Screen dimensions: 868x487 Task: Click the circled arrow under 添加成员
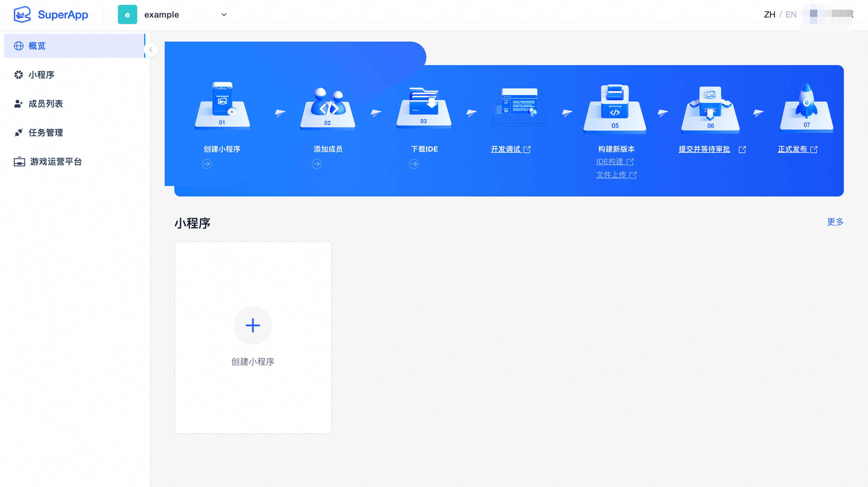[x=317, y=164]
